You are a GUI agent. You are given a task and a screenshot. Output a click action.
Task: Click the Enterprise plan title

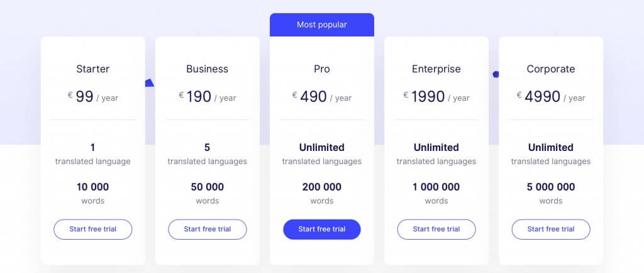pyautogui.click(x=436, y=69)
